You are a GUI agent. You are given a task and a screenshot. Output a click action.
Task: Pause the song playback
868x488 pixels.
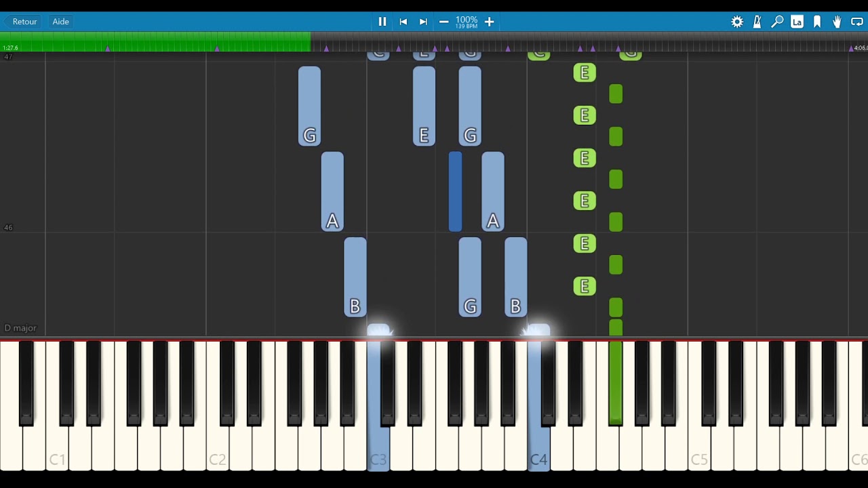pyautogui.click(x=382, y=22)
